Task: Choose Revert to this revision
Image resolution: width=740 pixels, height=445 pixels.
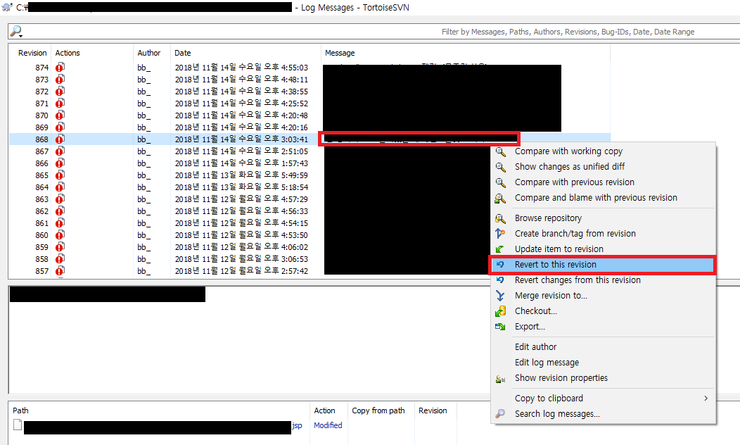Action: pos(555,264)
